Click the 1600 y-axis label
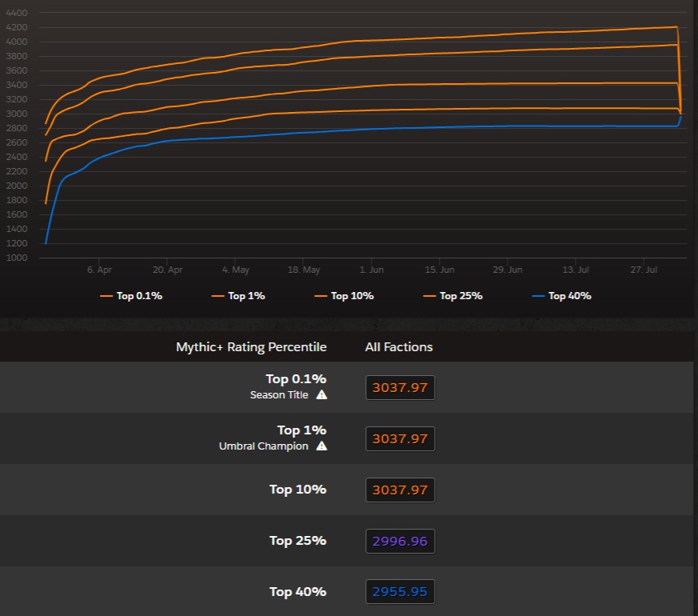 pyautogui.click(x=17, y=214)
